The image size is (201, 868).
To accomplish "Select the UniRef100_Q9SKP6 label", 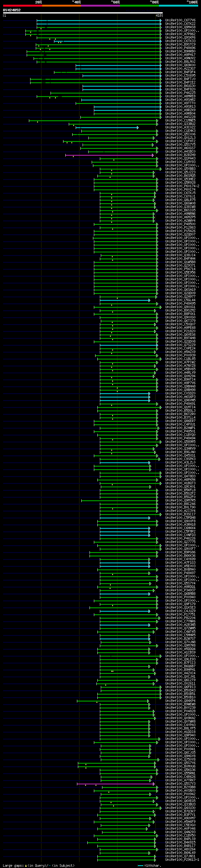I will 180,38.
